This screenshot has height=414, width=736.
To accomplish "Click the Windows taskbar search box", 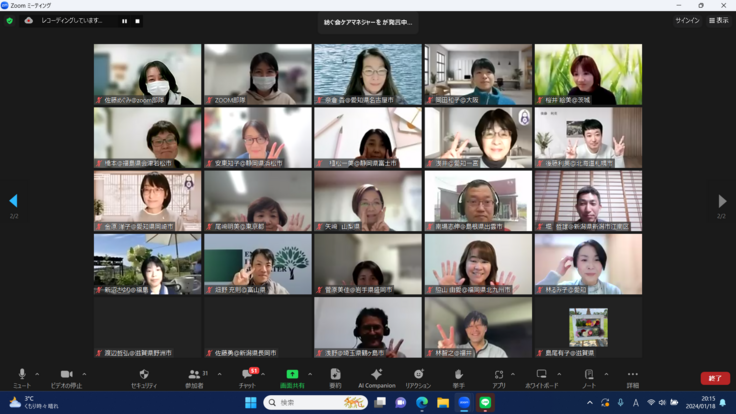I will click(315, 403).
